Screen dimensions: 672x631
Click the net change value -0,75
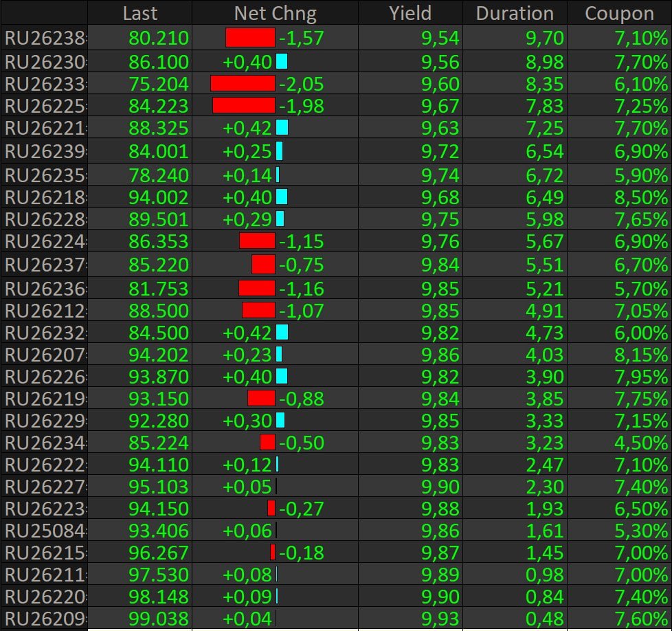point(301,265)
